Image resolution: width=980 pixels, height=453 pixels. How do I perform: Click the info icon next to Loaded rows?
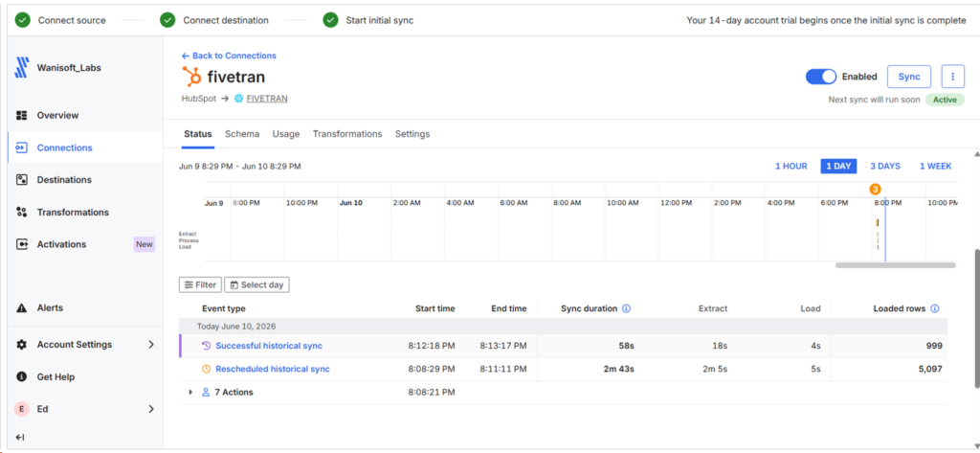click(935, 308)
